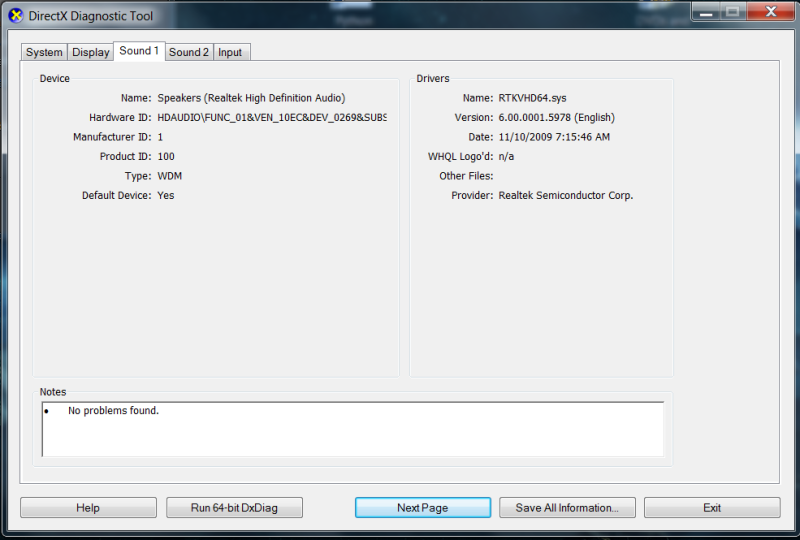800x540 pixels.
Task: Click the Device group label
Action: (55, 79)
